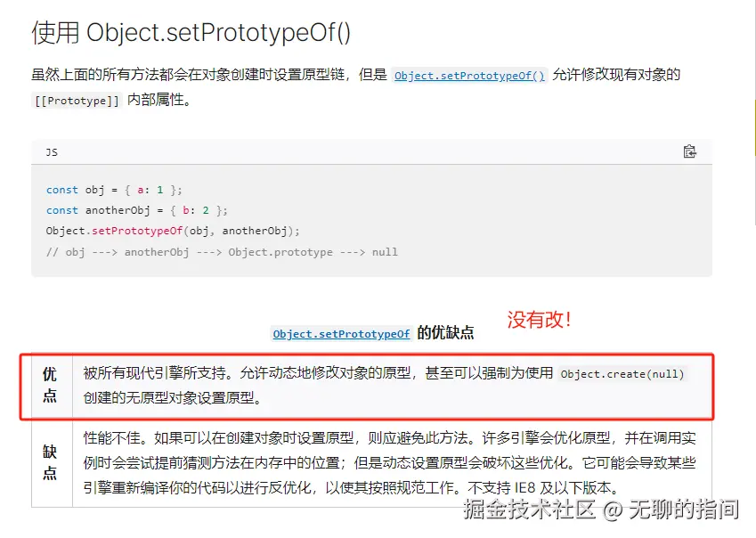Click the null keyword in the code comment
756x538 pixels.
point(385,252)
